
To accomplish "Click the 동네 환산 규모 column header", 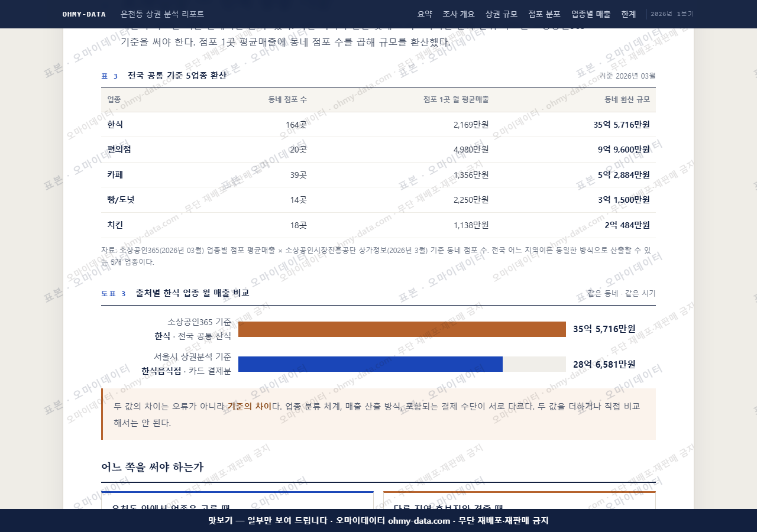I will tap(627, 99).
